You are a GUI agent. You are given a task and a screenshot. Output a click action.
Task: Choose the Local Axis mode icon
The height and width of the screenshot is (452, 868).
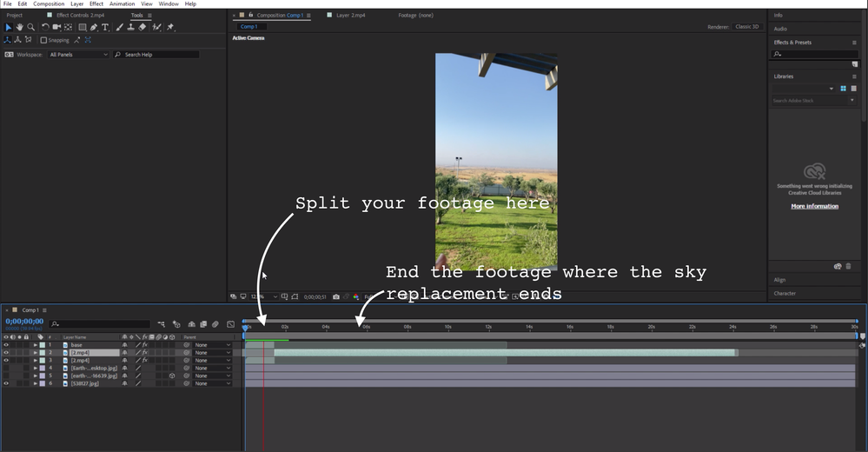pyautogui.click(x=7, y=40)
